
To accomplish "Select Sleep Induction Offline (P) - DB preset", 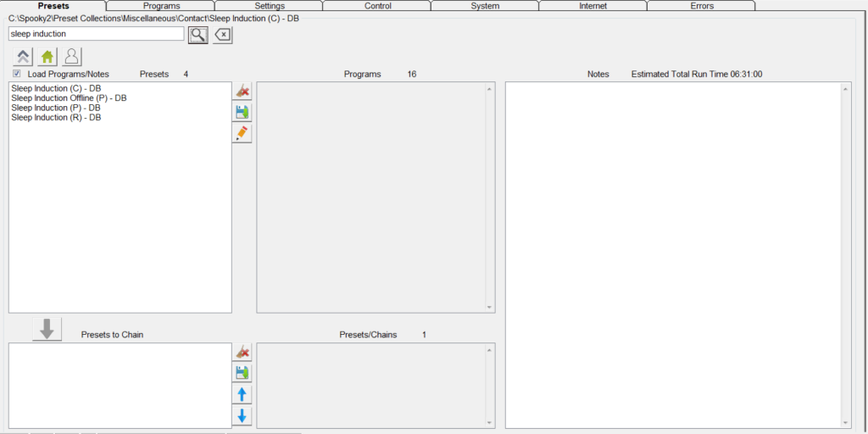I will [x=69, y=98].
